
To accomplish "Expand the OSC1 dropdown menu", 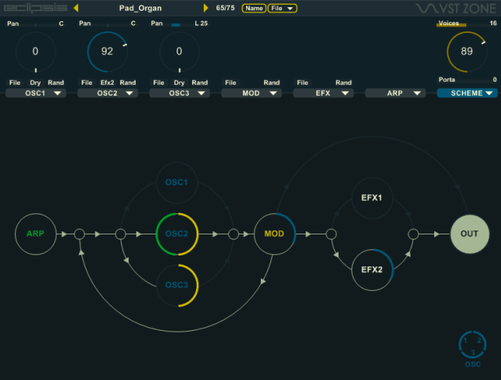I will tap(36, 93).
